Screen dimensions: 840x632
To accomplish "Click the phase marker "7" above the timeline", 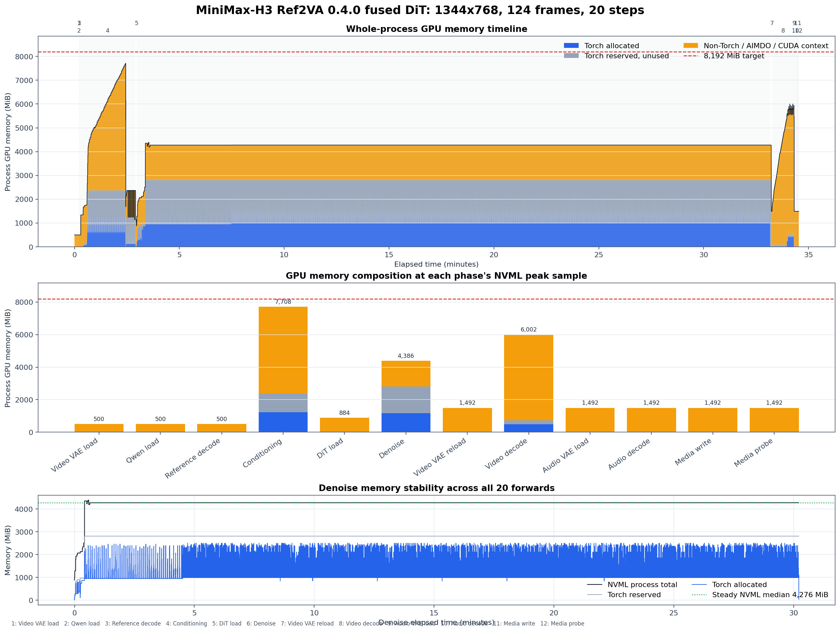I will click(x=772, y=23).
